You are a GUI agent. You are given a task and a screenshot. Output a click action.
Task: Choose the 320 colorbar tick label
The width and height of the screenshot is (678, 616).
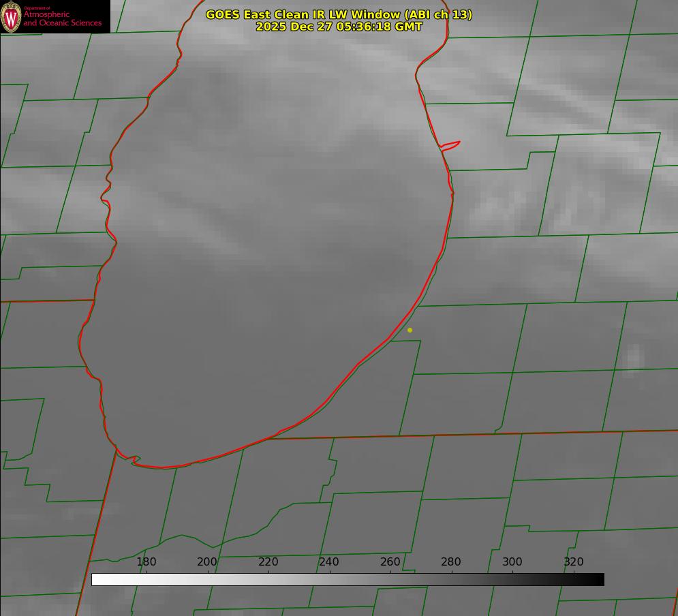pyautogui.click(x=574, y=562)
